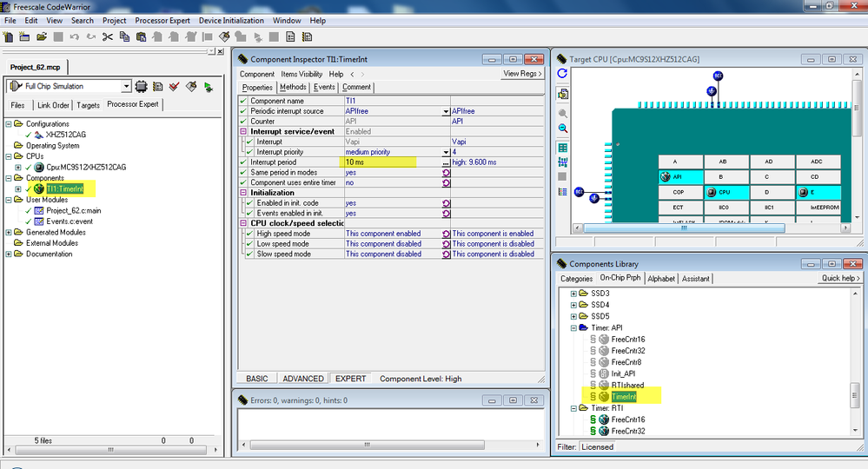The width and height of the screenshot is (868, 469).
Task: Select the Init_API component in library tree
Action: click(x=622, y=373)
